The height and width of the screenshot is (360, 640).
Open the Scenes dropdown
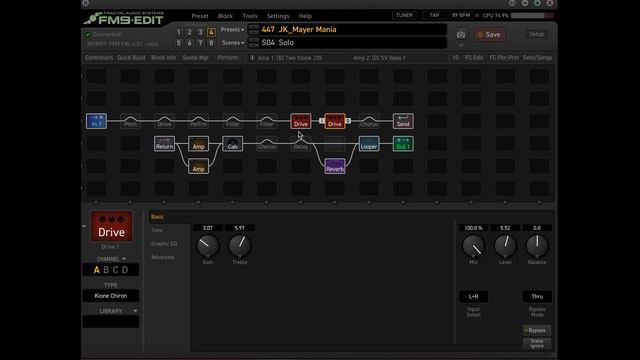tap(233, 42)
